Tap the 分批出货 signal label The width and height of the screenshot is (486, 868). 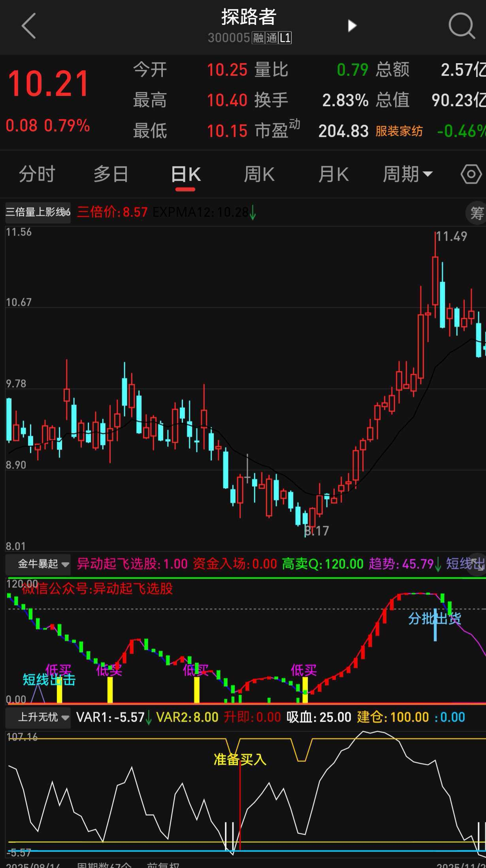click(x=435, y=619)
